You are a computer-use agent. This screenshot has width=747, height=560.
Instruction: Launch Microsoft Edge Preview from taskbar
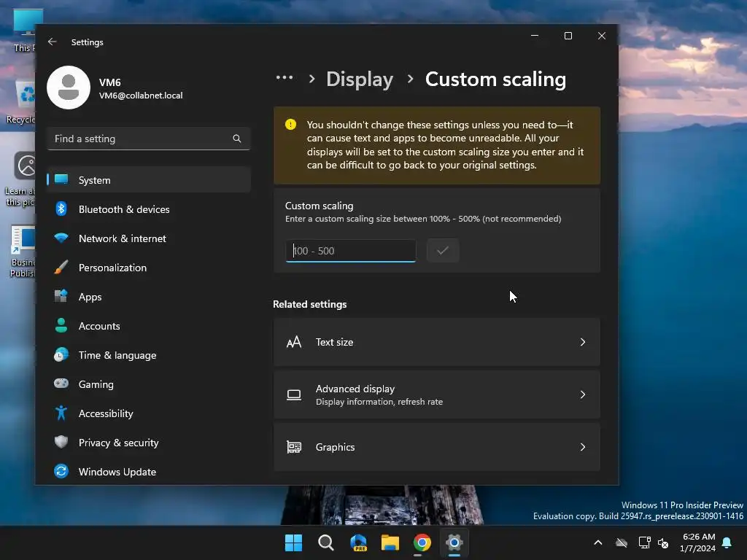point(358,542)
